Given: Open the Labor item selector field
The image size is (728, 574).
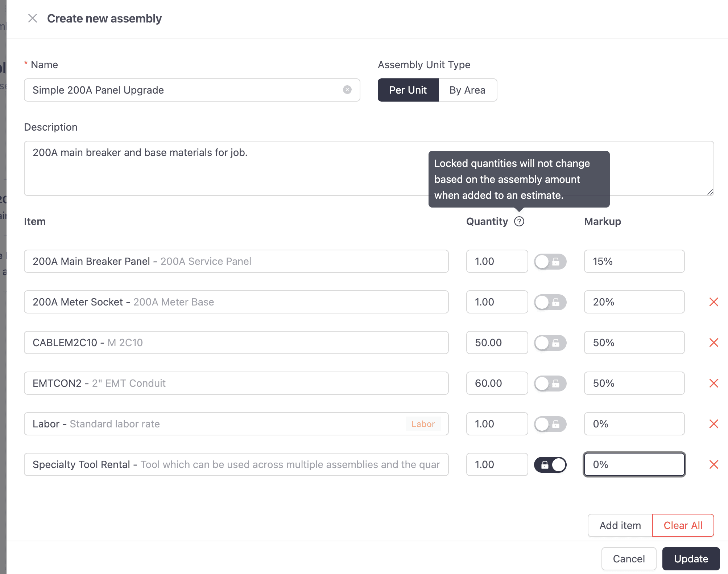Looking at the screenshot, I should tap(236, 424).
